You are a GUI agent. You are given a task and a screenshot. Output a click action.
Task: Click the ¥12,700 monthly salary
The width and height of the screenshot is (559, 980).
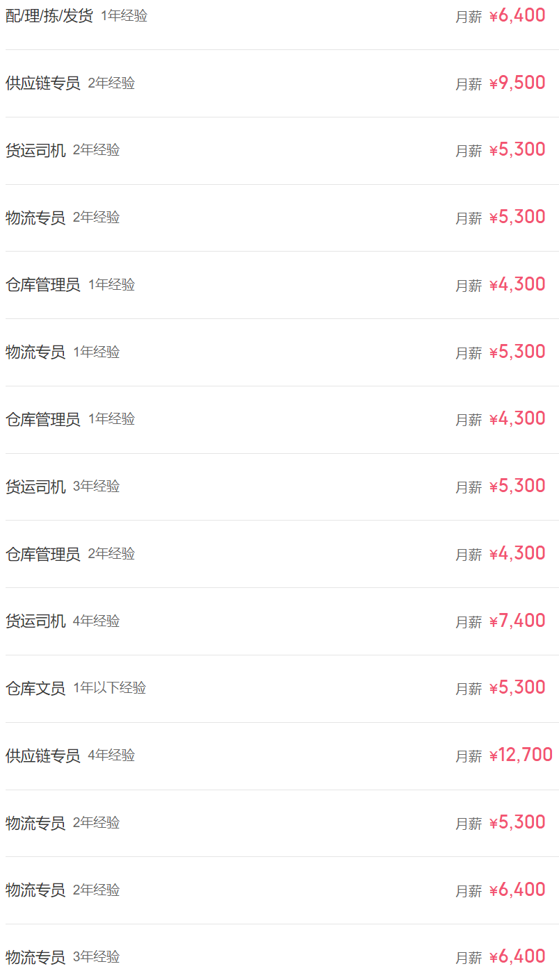[x=521, y=756]
